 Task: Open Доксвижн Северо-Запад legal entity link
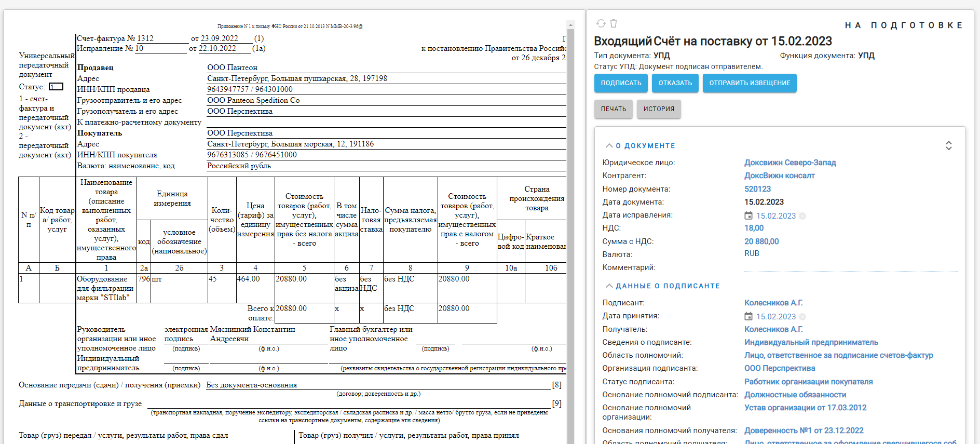[790, 163]
